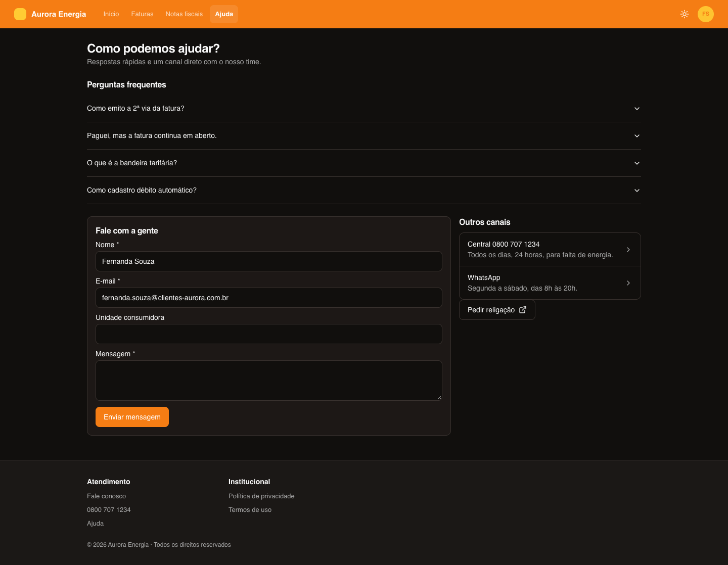This screenshot has height=565, width=728.
Task: Click the 'Outros canais' heading
Action: click(484, 222)
